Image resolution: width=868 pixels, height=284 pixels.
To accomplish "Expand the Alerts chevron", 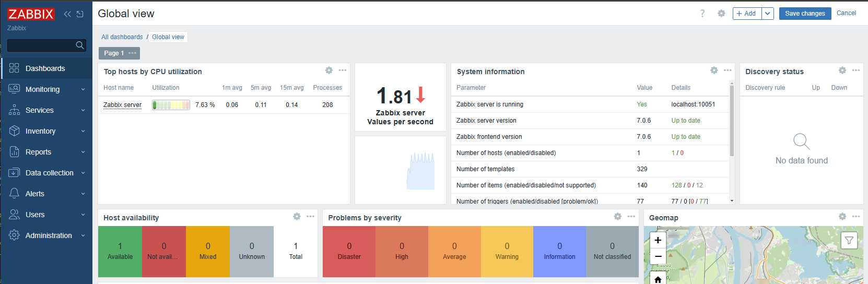I will [83, 194].
